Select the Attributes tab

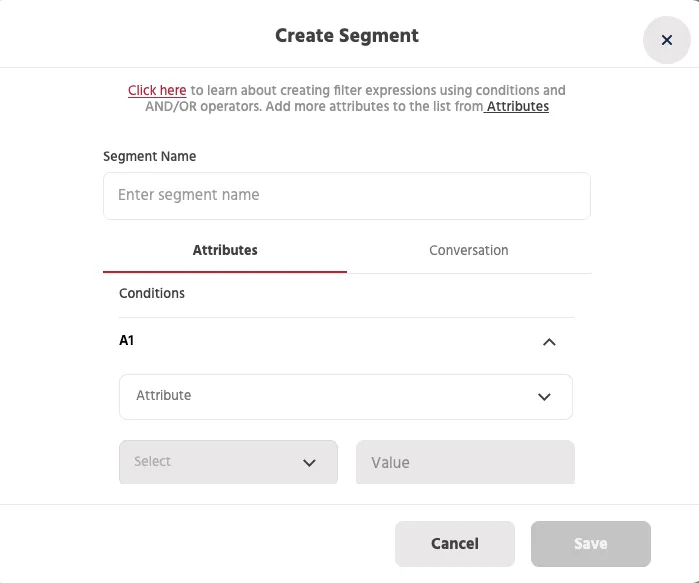coord(225,250)
